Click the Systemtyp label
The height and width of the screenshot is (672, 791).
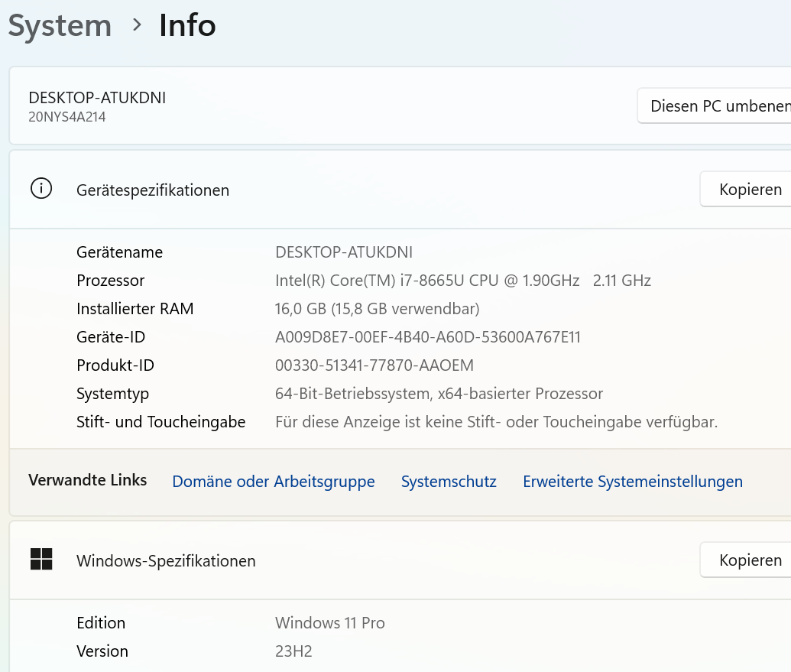(112, 394)
